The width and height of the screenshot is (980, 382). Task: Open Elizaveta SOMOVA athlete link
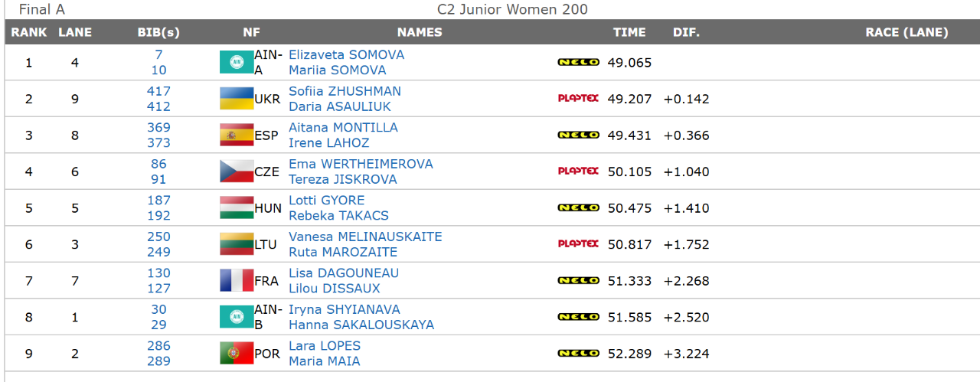(346, 55)
